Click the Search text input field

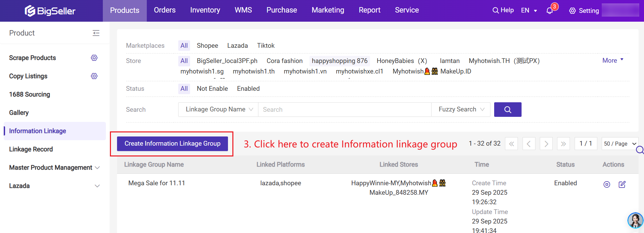(344, 109)
